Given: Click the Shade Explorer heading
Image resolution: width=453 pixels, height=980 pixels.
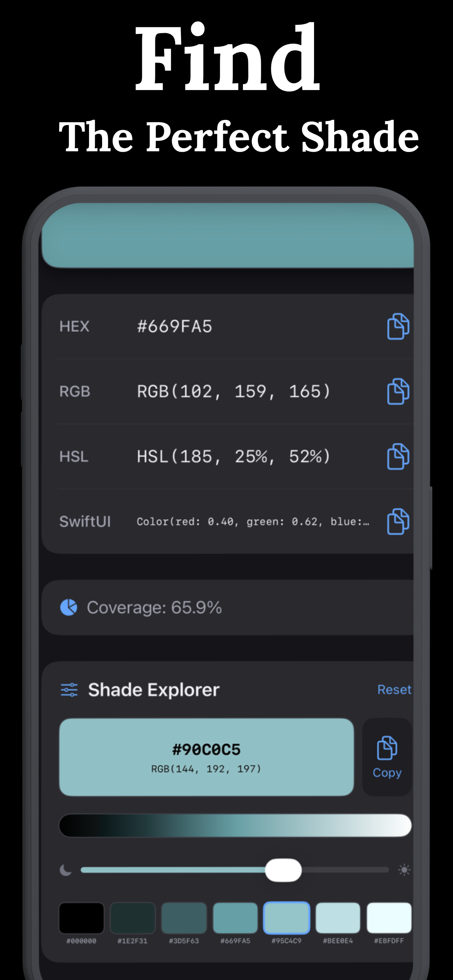Looking at the screenshot, I should pos(154,690).
